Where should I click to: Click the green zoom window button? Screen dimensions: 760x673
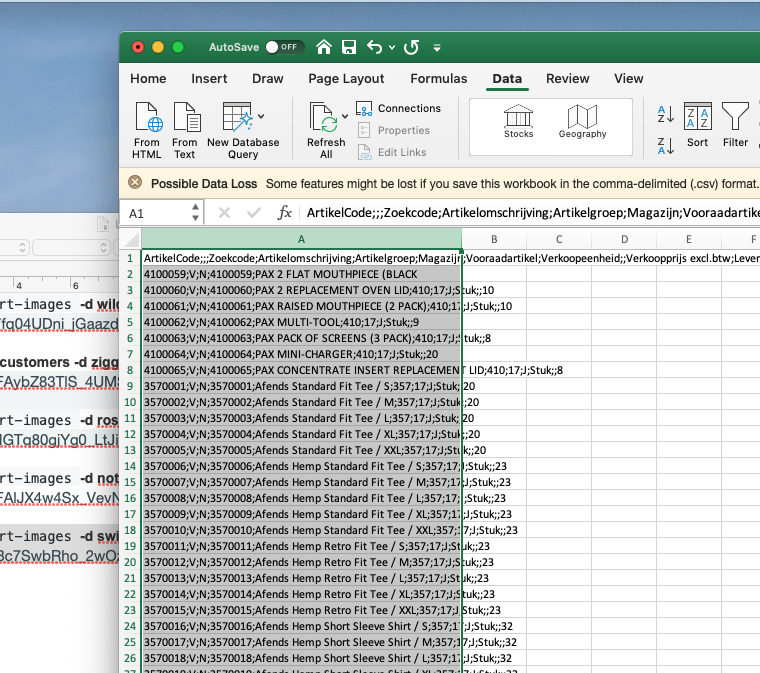click(x=178, y=47)
